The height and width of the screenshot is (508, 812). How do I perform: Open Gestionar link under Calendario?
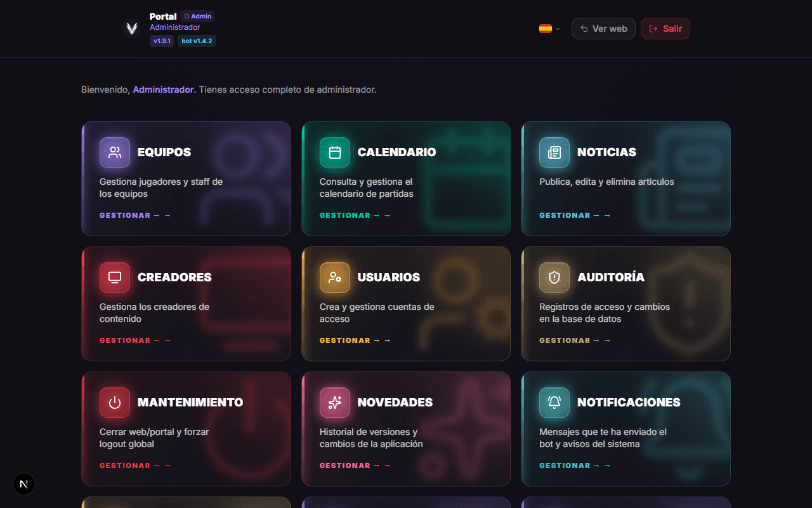click(355, 215)
